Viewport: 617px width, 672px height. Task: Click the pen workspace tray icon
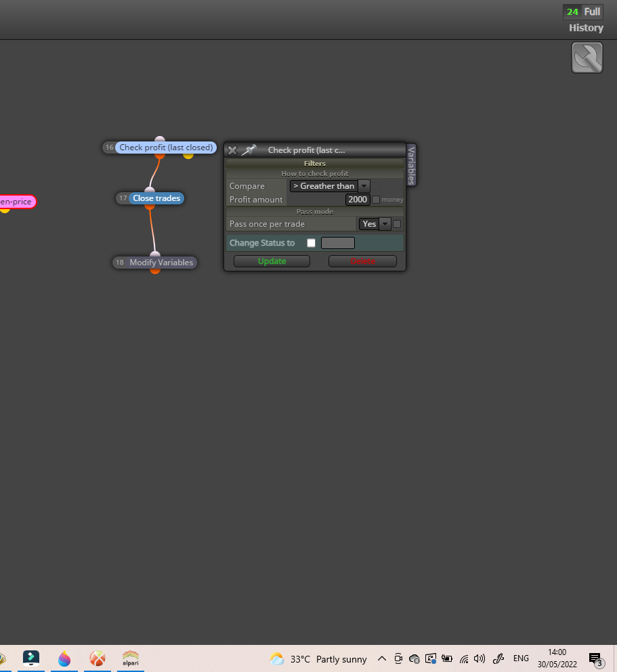[x=498, y=658]
